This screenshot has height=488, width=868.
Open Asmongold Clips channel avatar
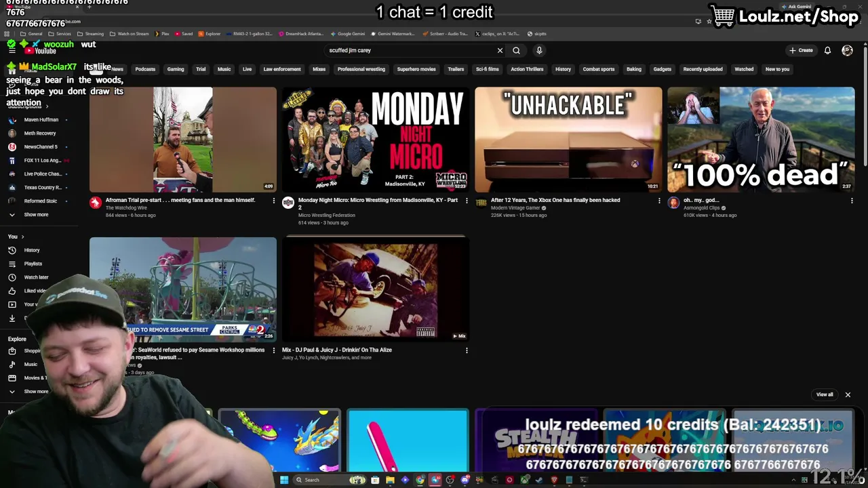(x=673, y=203)
